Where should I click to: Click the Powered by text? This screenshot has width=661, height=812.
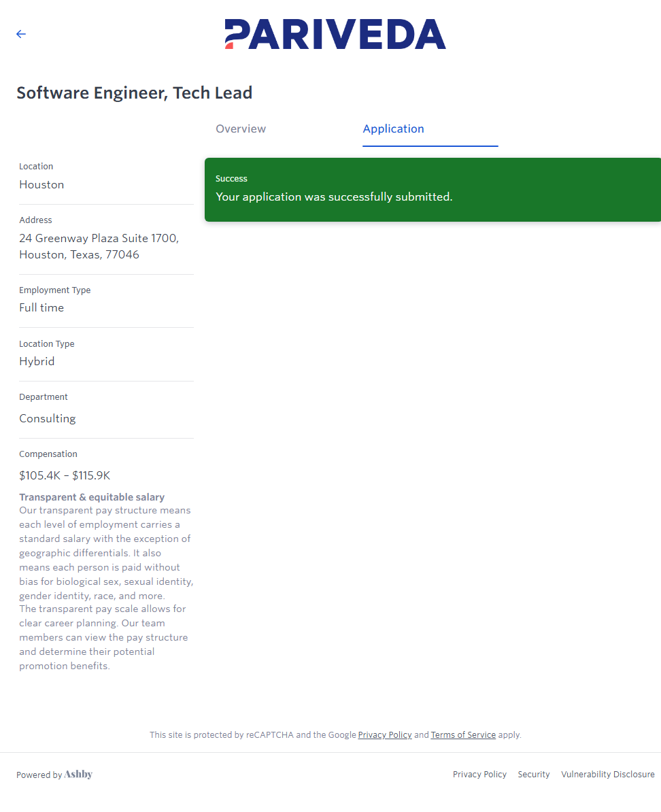pyautogui.click(x=39, y=775)
